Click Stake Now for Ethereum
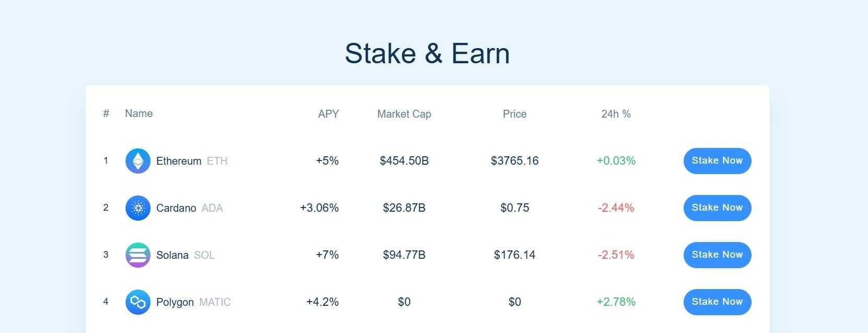Screen dimensions: 868x333 click(717, 161)
